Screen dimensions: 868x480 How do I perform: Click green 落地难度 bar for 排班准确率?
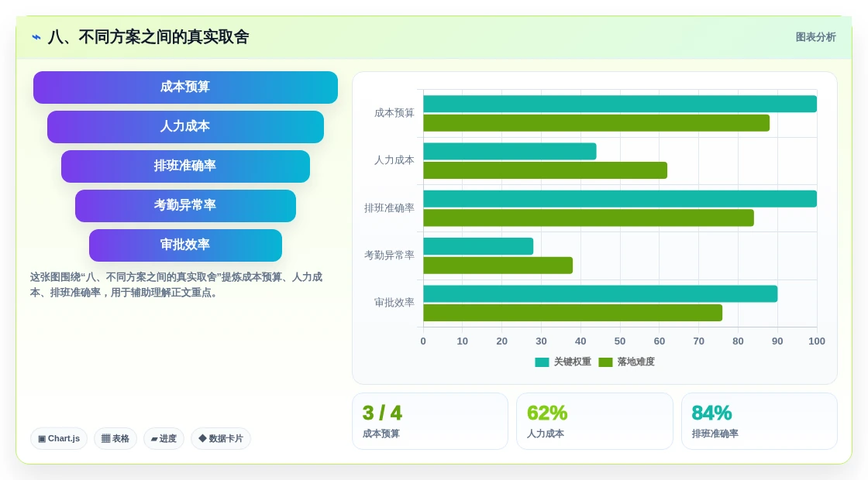(x=588, y=218)
